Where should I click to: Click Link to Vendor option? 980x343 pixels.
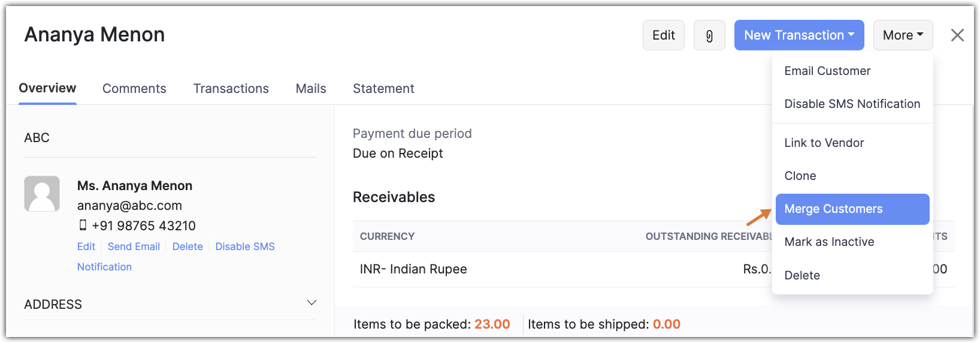click(824, 143)
